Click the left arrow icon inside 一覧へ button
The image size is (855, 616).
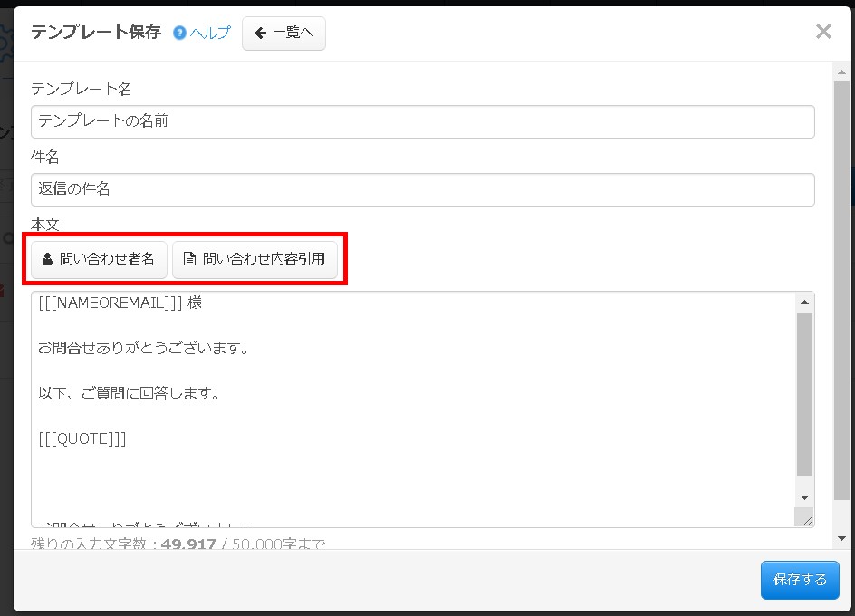pos(259,33)
